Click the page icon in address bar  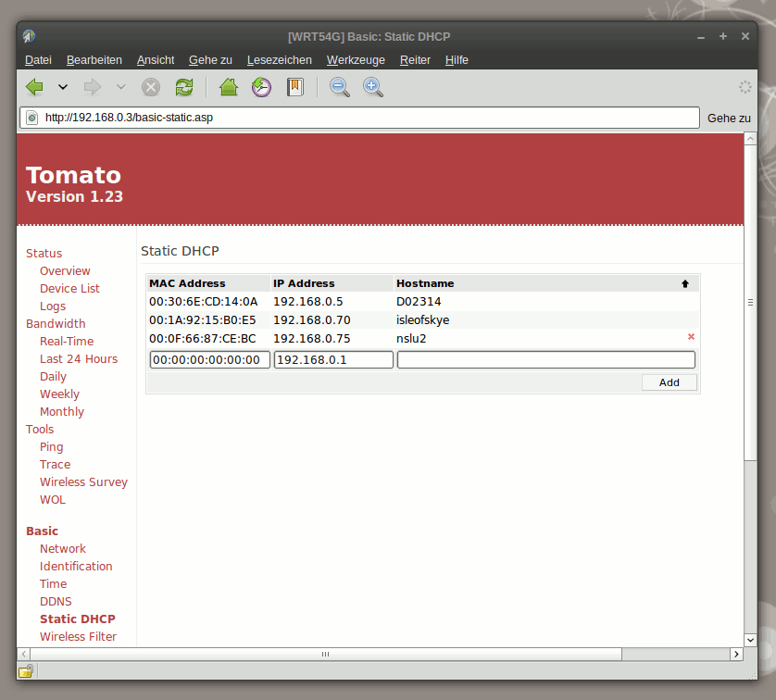32,118
